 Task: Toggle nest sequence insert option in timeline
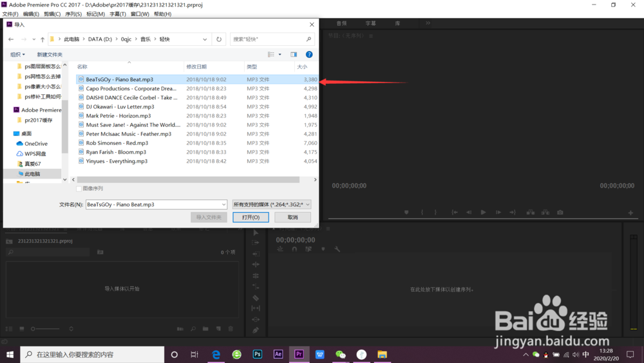[x=280, y=249]
